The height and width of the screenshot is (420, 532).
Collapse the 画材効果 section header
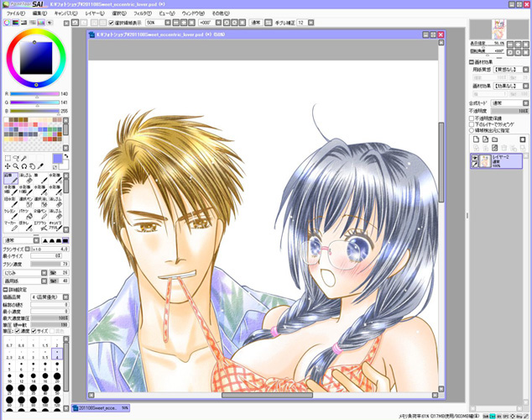(x=472, y=62)
